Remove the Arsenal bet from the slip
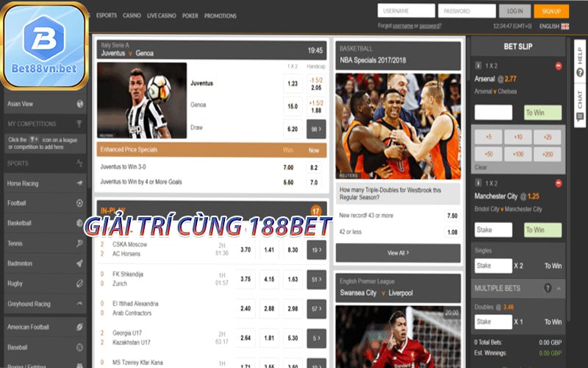The width and height of the screenshot is (588, 368). [x=559, y=66]
